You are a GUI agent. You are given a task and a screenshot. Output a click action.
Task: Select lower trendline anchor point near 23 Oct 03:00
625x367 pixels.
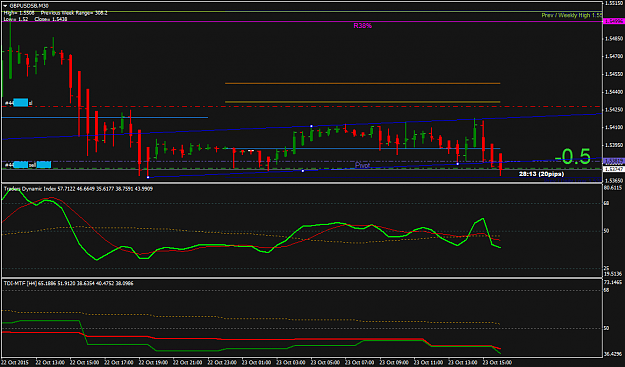click(x=303, y=171)
